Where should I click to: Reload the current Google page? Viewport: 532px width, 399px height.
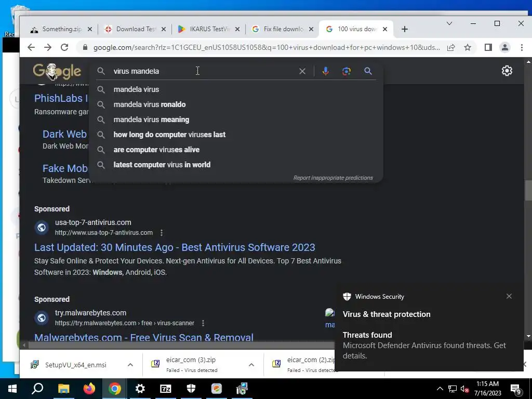click(x=64, y=47)
